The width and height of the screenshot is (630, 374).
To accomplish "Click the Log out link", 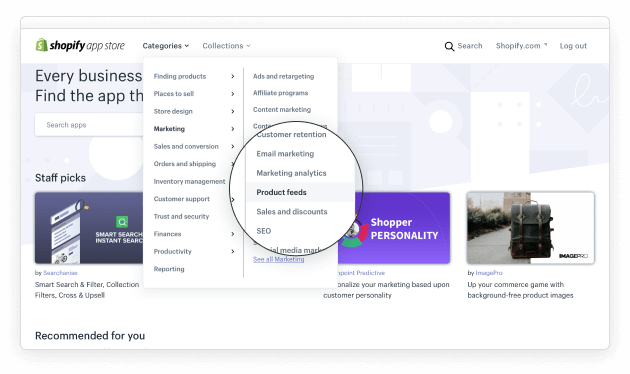I will click(x=573, y=46).
